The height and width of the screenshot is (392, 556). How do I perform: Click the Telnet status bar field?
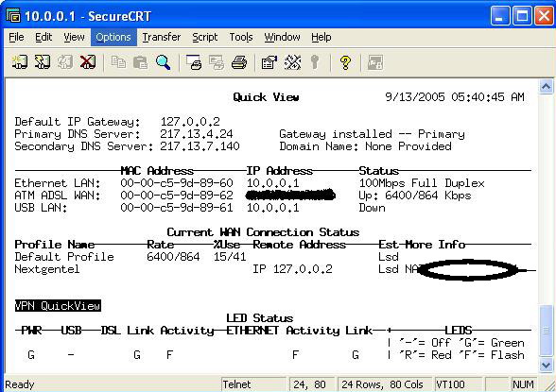[253, 384]
